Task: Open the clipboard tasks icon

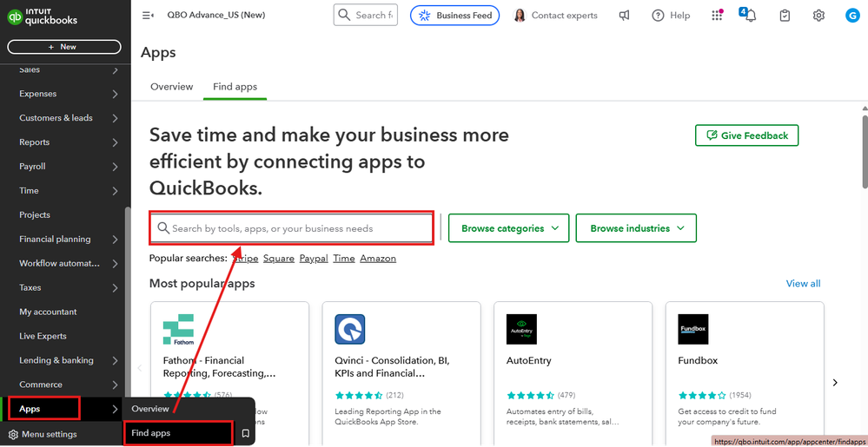Action: [785, 15]
